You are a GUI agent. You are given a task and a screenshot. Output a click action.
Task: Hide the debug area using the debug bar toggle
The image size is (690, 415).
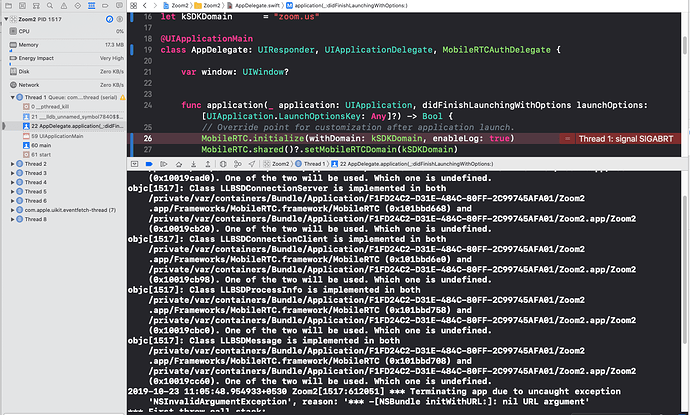[x=135, y=164]
